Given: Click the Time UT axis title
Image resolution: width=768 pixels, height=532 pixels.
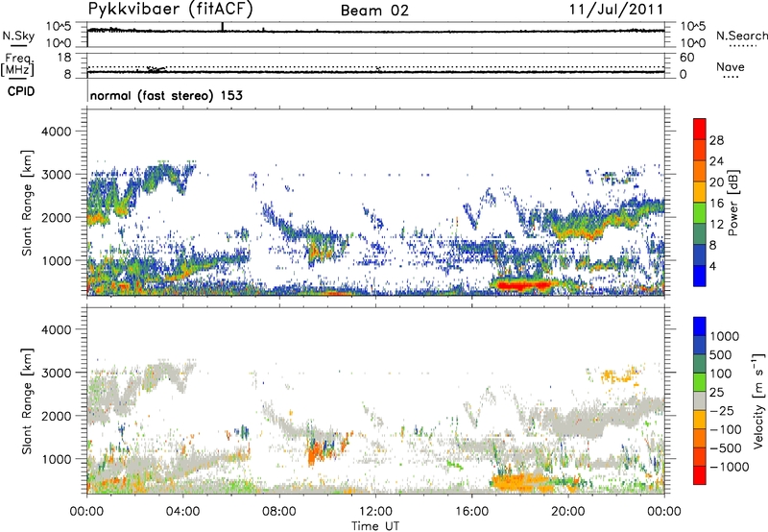Looking at the screenshot, I should coord(375,526).
